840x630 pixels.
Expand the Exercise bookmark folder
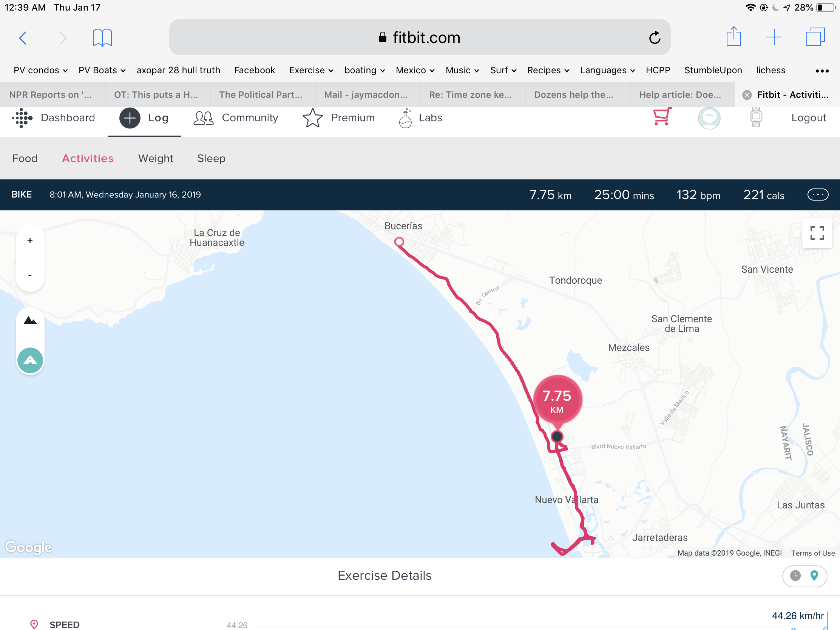coord(311,71)
